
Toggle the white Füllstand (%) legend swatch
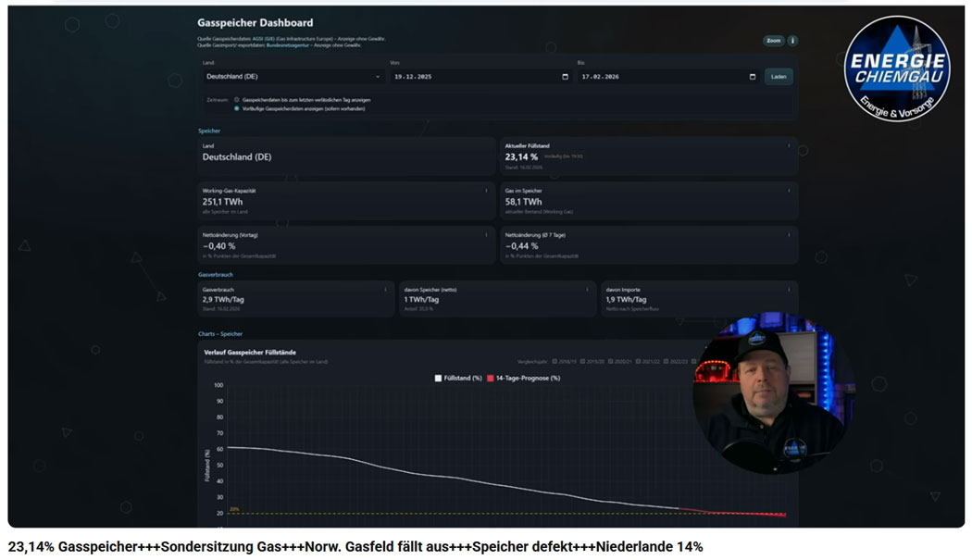[438, 378]
